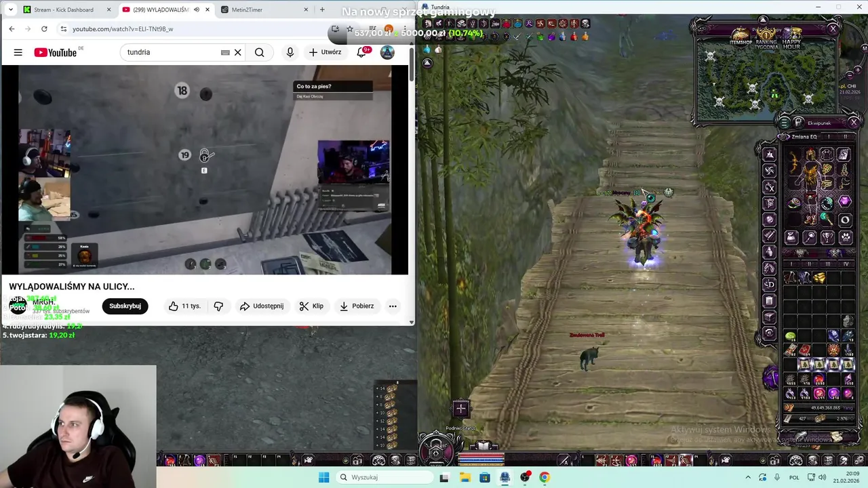Click the YouTube search magnifier button
Screen dimensions: 868x488
click(x=260, y=52)
